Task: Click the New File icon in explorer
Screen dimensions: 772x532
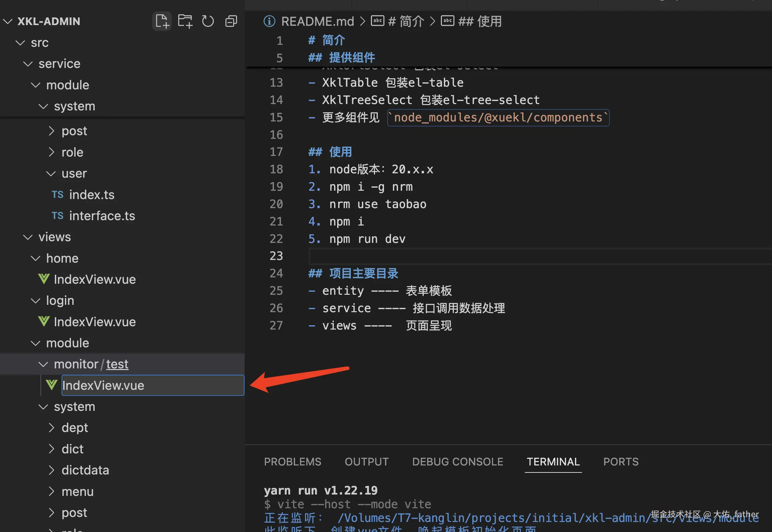Action: click(x=162, y=21)
